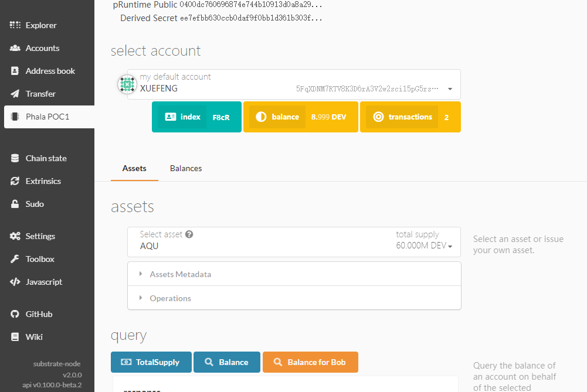Go to the Accounts page
Image resolution: width=587 pixels, height=392 pixels.
[x=42, y=48]
